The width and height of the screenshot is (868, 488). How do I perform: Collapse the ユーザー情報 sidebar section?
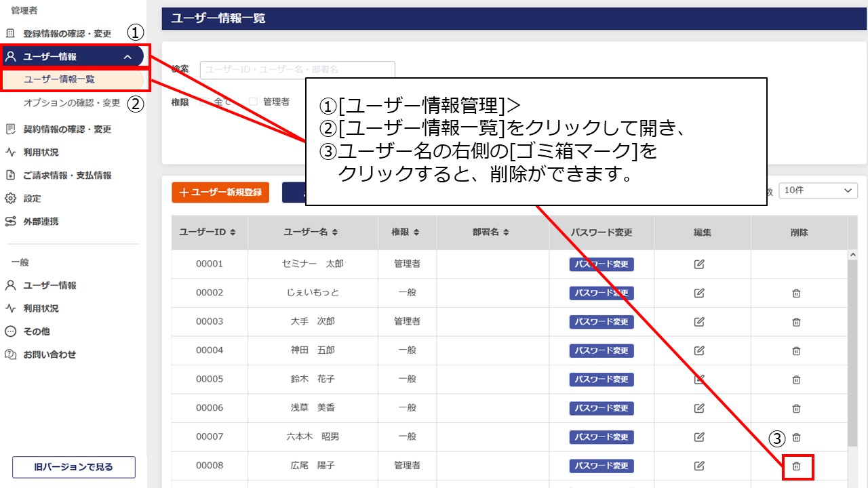click(x=127, y=57)
